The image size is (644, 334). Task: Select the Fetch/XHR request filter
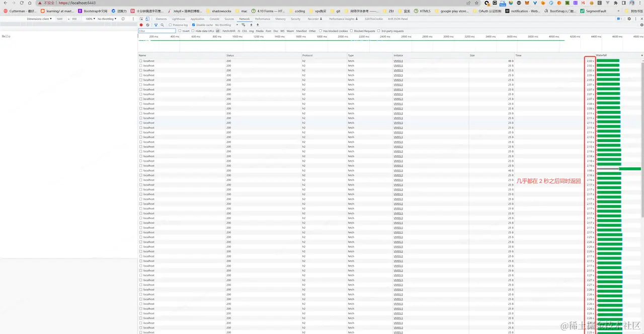[x=229, y=31]
